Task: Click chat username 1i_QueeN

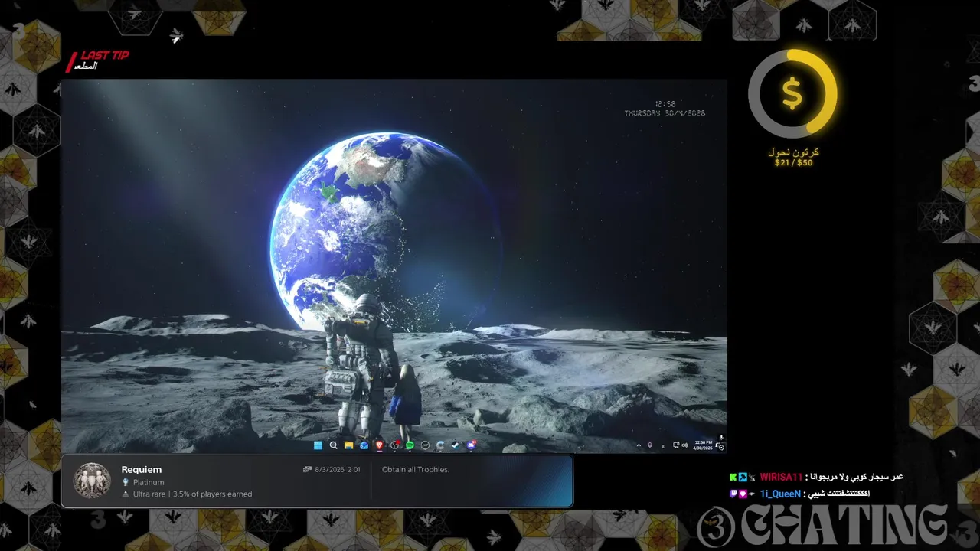Action: coord(780,494)
